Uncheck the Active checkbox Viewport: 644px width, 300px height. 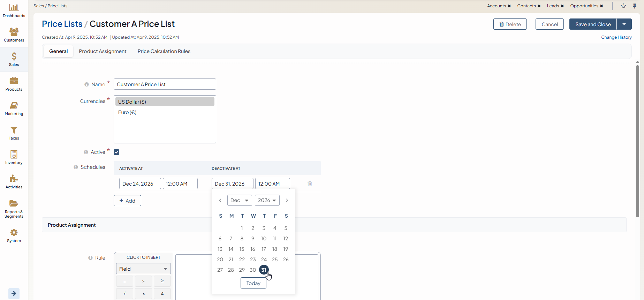[116, 152]
